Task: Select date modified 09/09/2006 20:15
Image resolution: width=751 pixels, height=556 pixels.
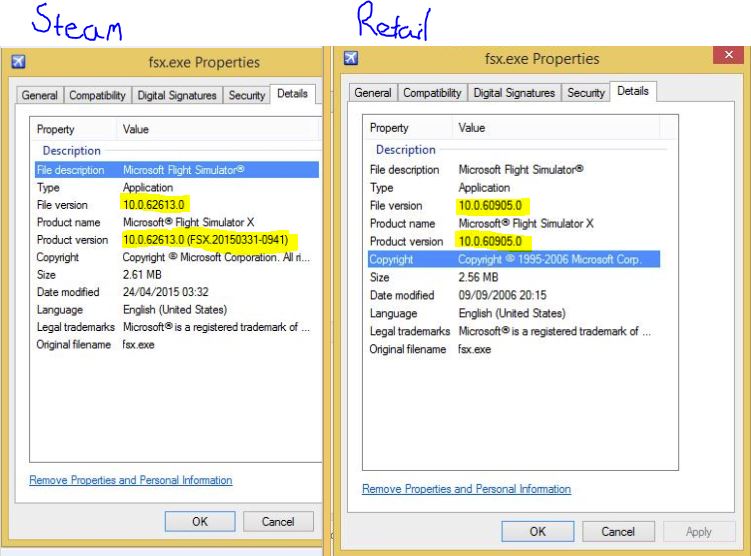Action: click(x=502, y=295)
